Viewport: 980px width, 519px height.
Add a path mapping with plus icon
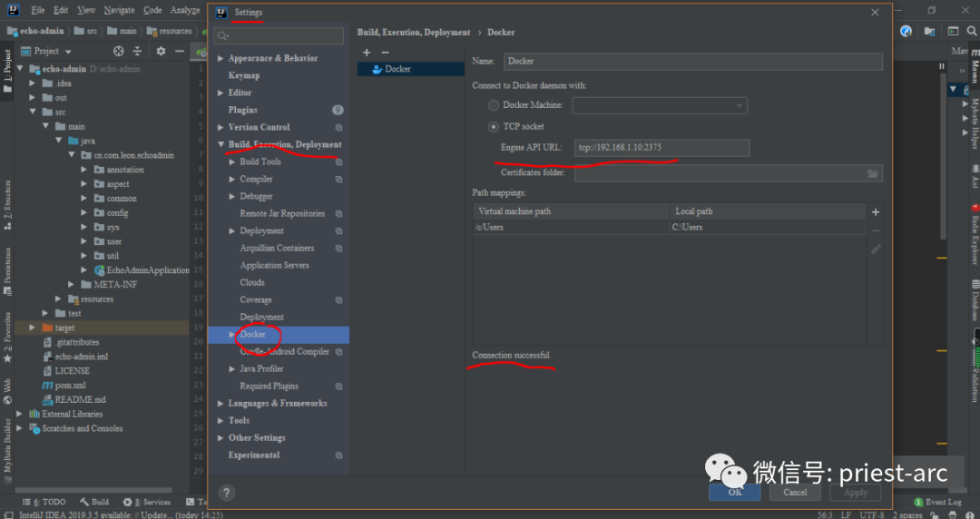876,212
